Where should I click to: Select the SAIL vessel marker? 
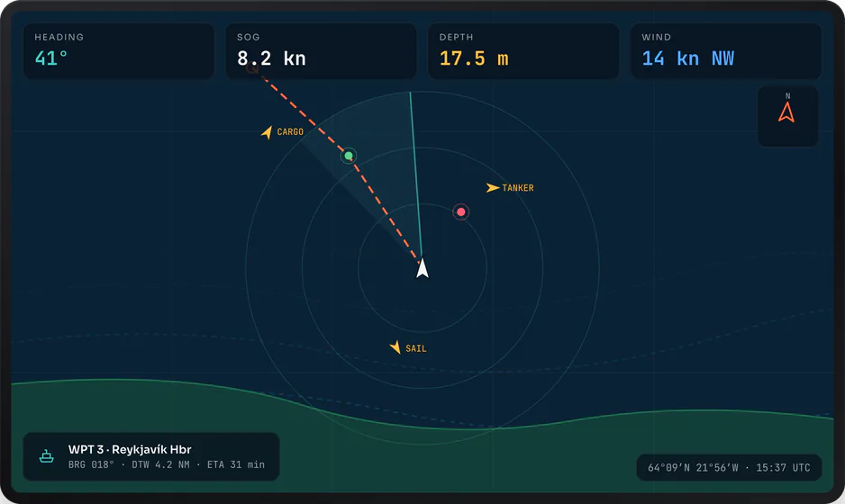click(x=395, y=347)
